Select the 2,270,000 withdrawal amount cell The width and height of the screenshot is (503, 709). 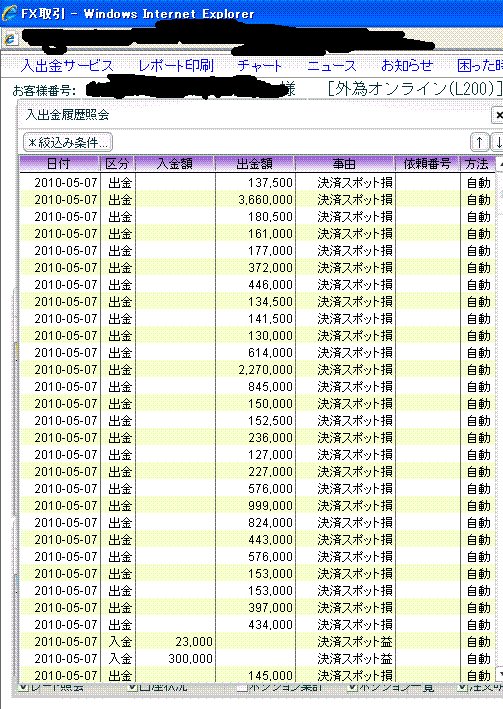pos(255,370)
